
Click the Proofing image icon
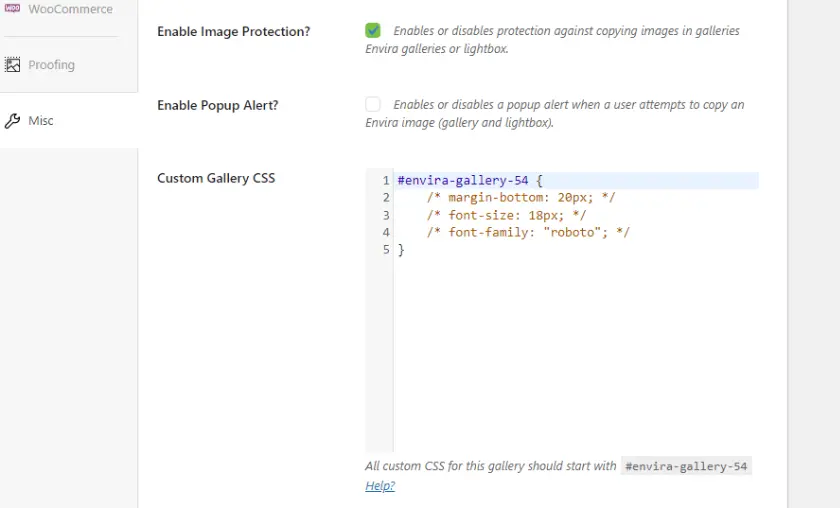[13, 65]
